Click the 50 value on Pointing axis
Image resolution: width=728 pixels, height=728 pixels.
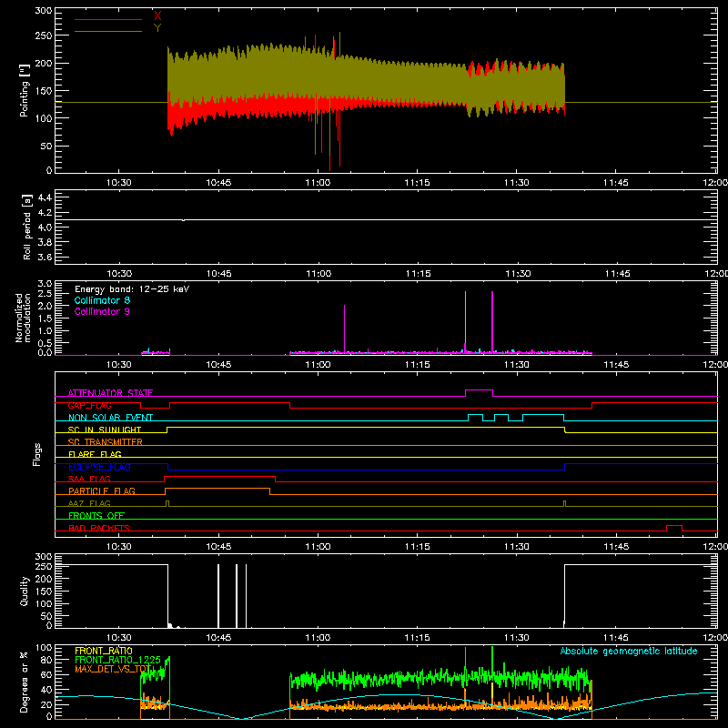point(46,146)
